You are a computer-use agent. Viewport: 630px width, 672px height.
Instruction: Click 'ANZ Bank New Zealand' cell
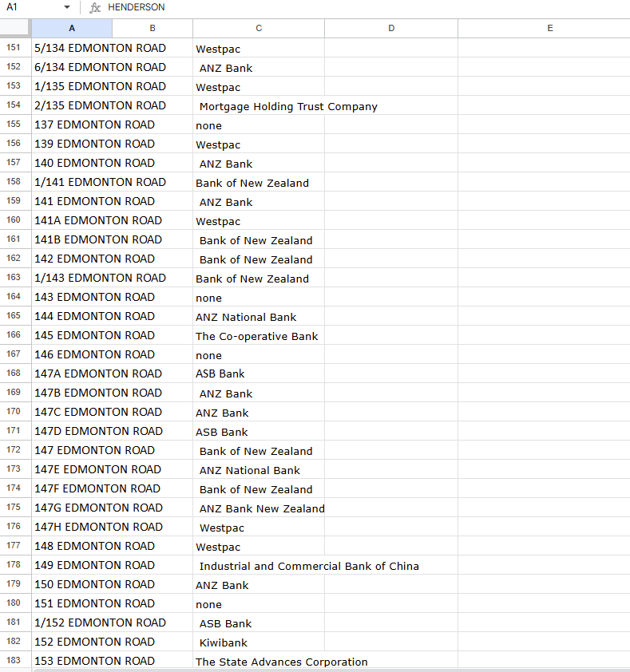pos(259,508)
